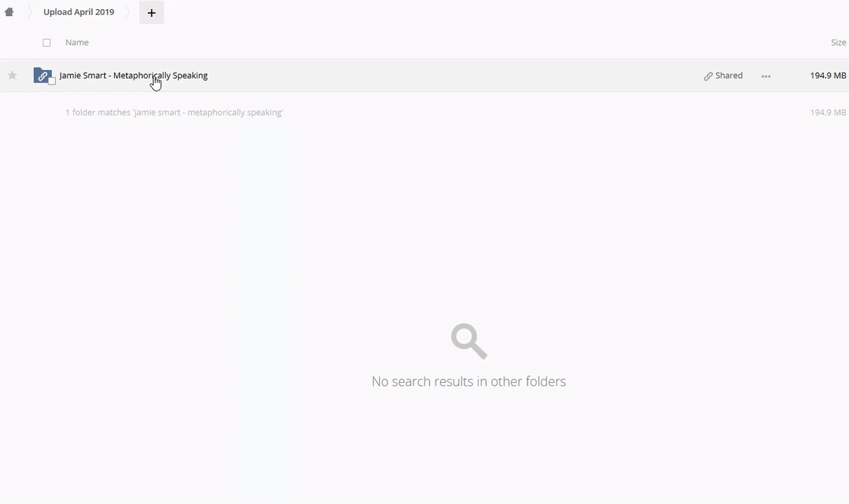Click the chevron after Upload April 2019
849x504 pixels.
coord(127,12)
